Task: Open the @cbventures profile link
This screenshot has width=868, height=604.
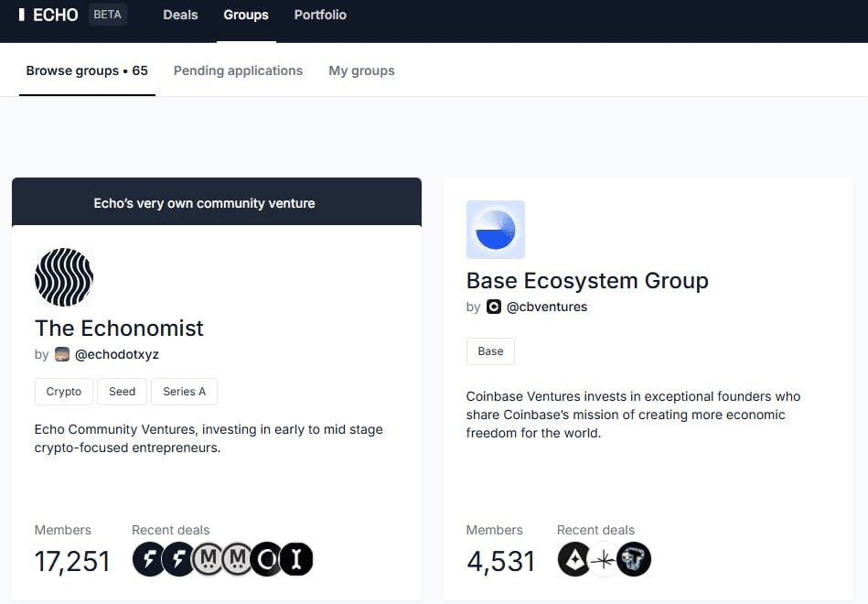Action: (x=547, y=307)
